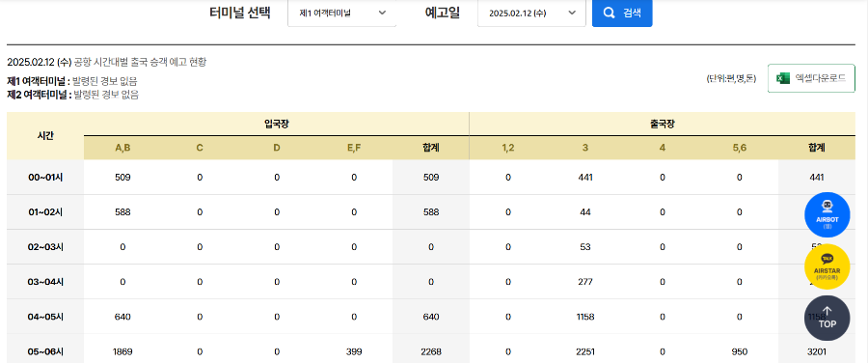Screen dimensions: 868x363
Task: Click the 예고일 label
Action: click(443, 14)
